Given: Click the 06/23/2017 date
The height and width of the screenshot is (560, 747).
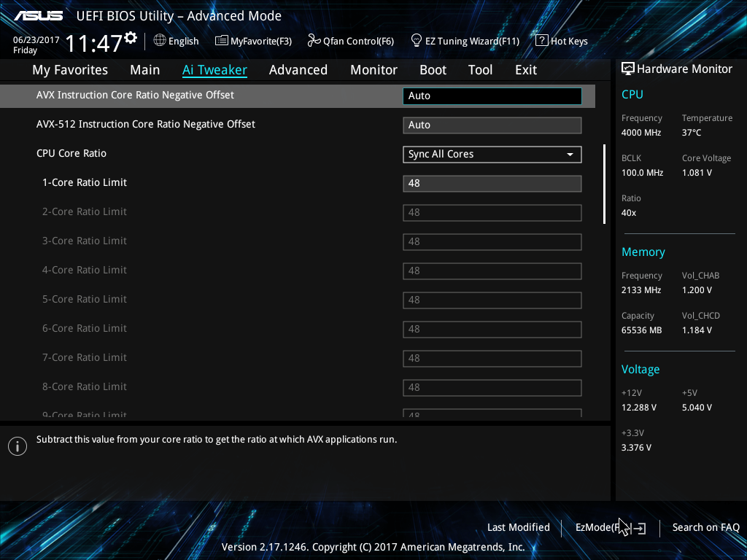Looking at the screenshot, I should 36,40.
